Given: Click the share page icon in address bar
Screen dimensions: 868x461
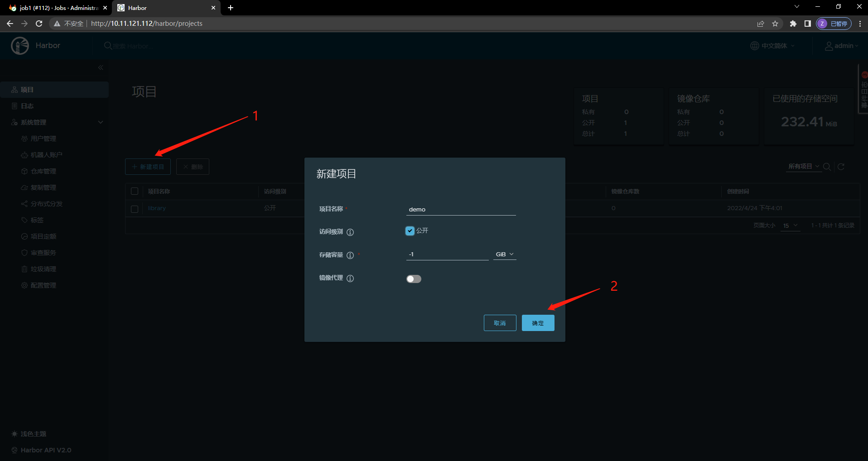Looking at the screenshot, I should point(761,24).
